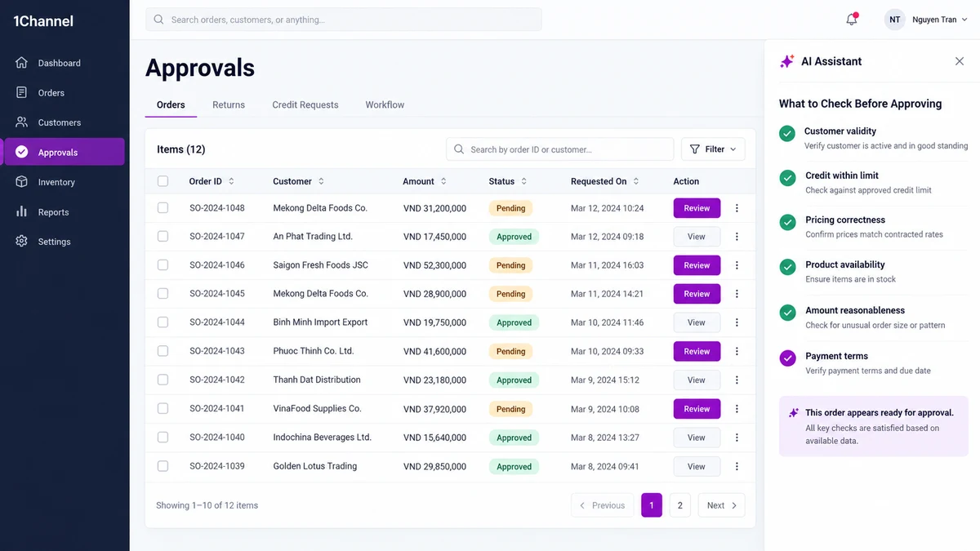The width and height of the screenshot is (980, 551).
Task: Click the Pending status for SO-2024-1043
Action: [x=510, y=351]
